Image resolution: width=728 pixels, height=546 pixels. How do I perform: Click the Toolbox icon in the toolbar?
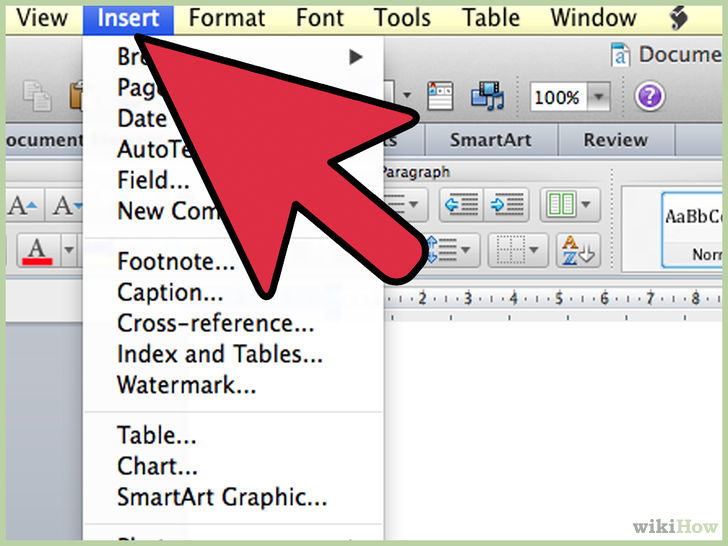(x=440, y=97)
